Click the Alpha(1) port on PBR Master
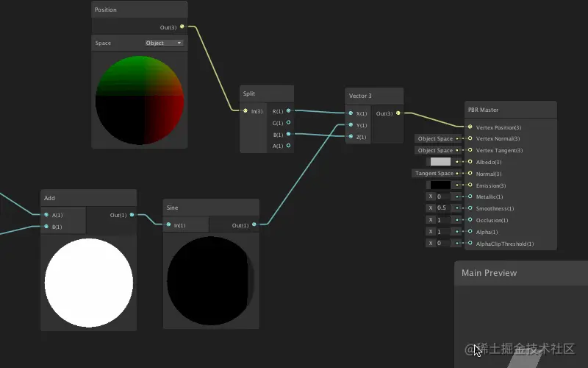 (x=470, y=231)
